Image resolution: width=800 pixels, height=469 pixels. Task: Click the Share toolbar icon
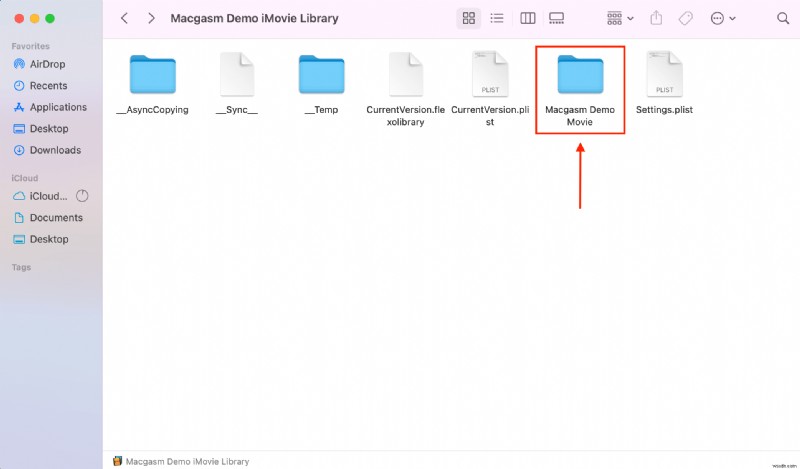(x=656, y=18)
